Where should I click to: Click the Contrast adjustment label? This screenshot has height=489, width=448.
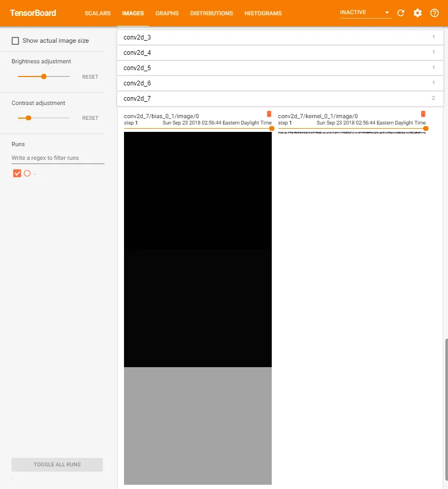[39, 103]
